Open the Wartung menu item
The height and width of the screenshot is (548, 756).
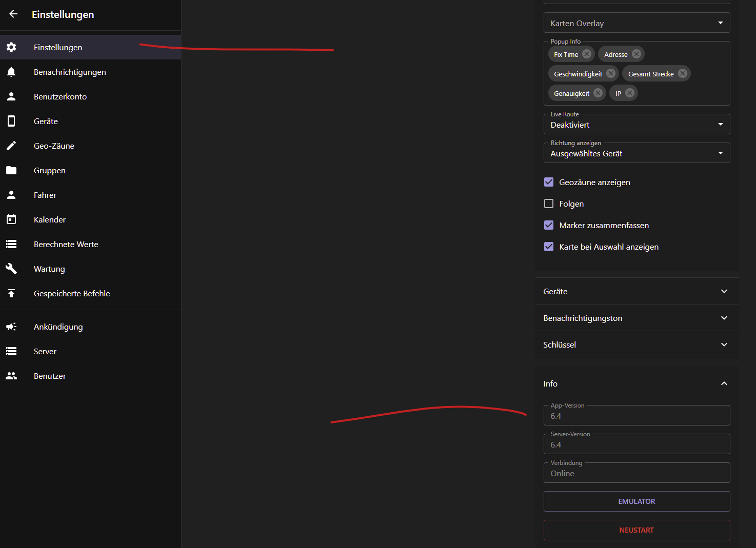click(90, 269)
